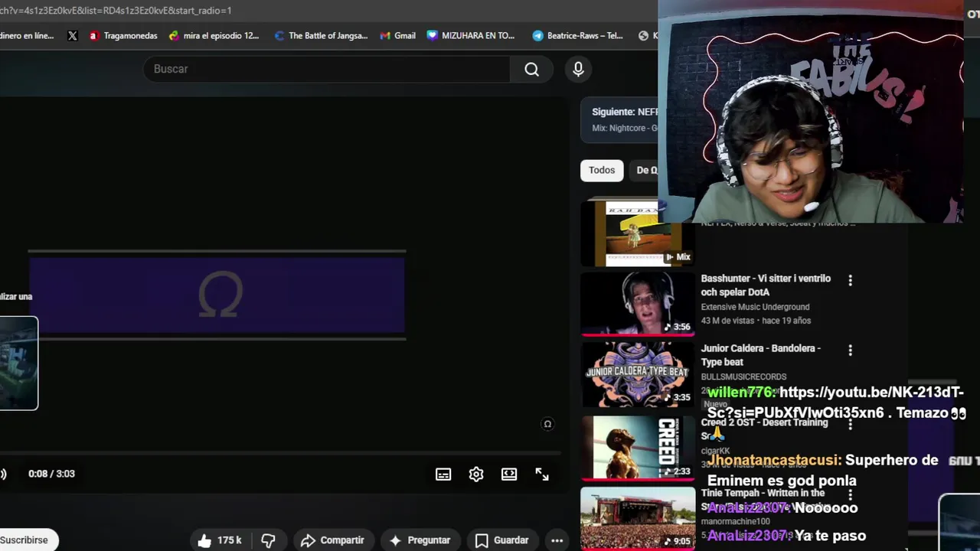Switch the player to theater mode
Screen dimensions: 980x551
[x=509, y=474]
